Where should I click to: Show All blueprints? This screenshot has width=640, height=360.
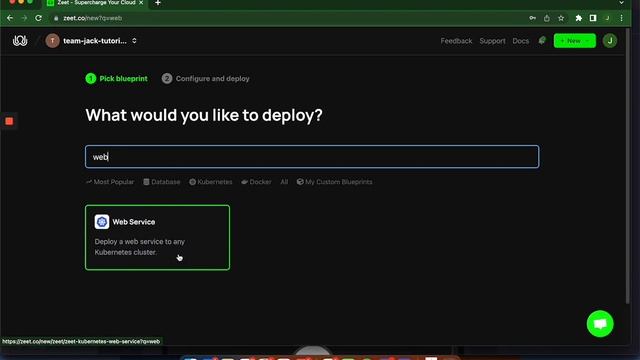click(x=284, y=182)
